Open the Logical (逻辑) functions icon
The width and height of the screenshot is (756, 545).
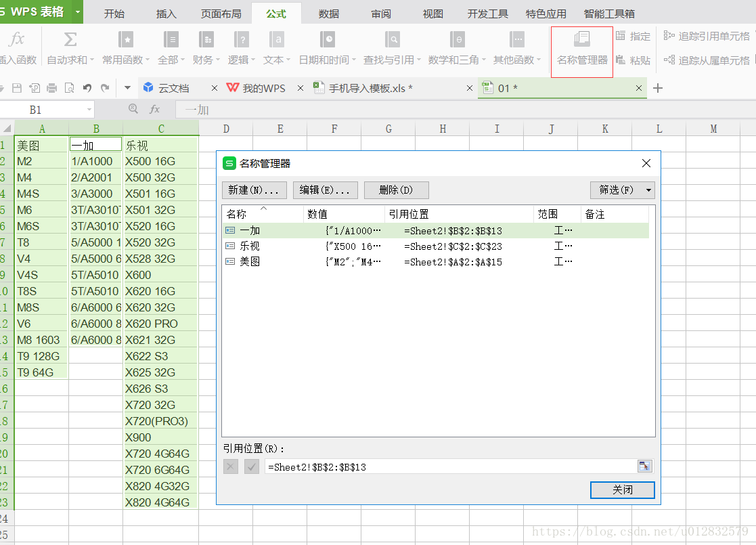(242, 39)
